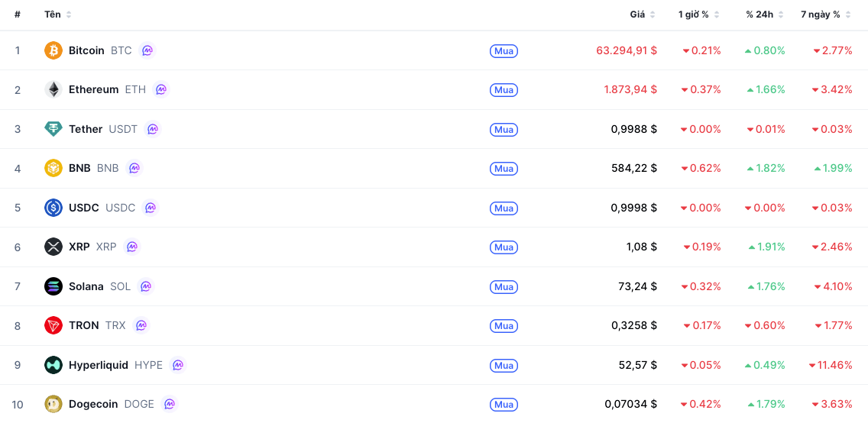868x423 pixels.
Task: Click the 0,9998 $ price cell
Action: tap(634, 208)
